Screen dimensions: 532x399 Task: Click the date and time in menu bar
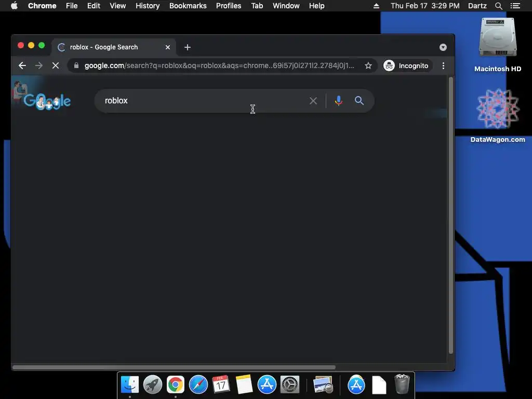point(425,6)
